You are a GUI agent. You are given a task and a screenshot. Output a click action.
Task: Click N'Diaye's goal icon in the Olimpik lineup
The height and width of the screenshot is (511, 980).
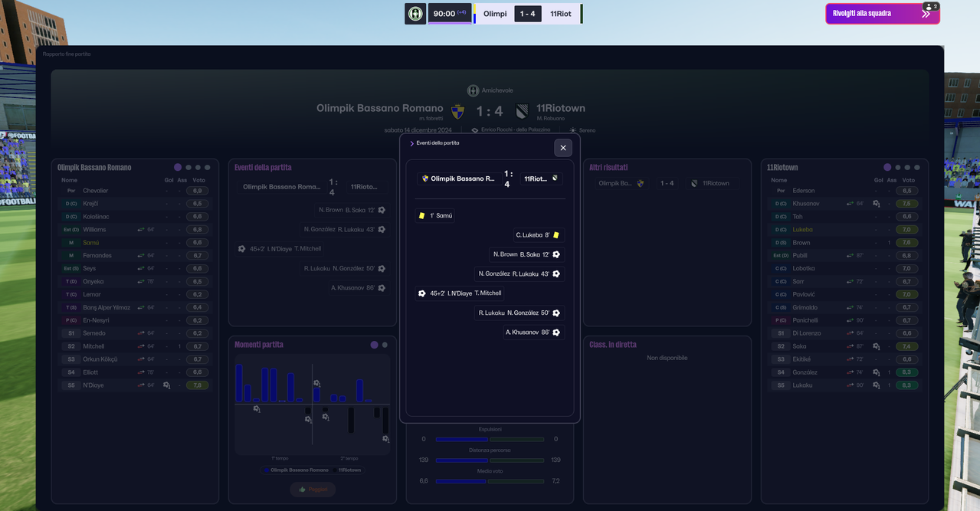(x=166, y=385)
